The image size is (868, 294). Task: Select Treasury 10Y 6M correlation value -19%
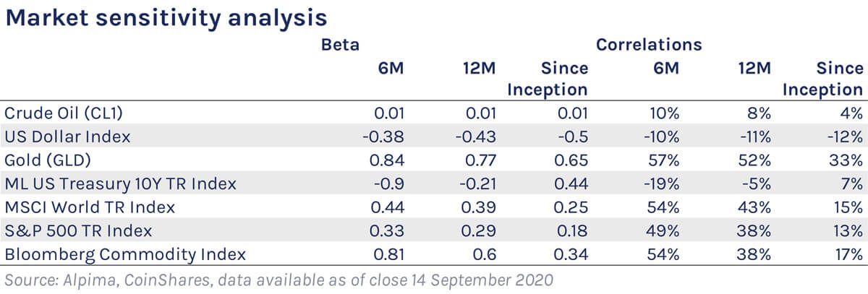(x=661, y=183)
